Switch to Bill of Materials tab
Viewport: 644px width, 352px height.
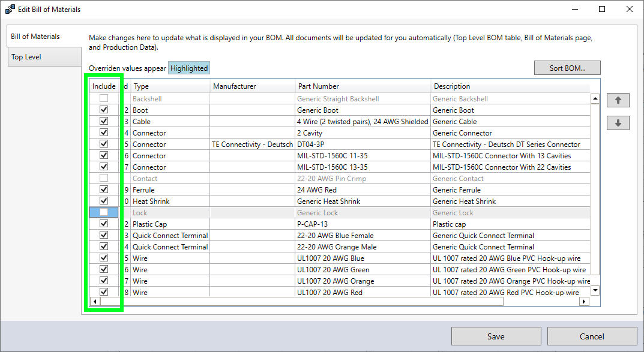pyautogui.click(x=44, y=37)
